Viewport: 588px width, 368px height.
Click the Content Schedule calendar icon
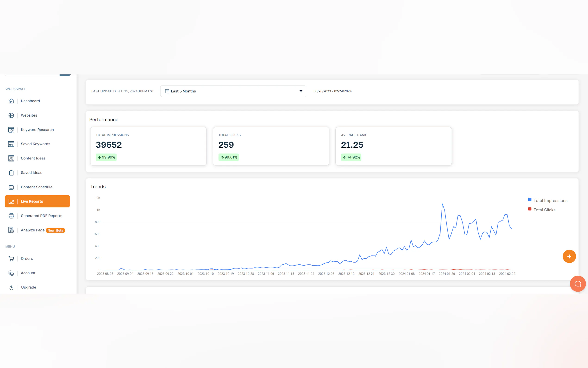point(11,187)
